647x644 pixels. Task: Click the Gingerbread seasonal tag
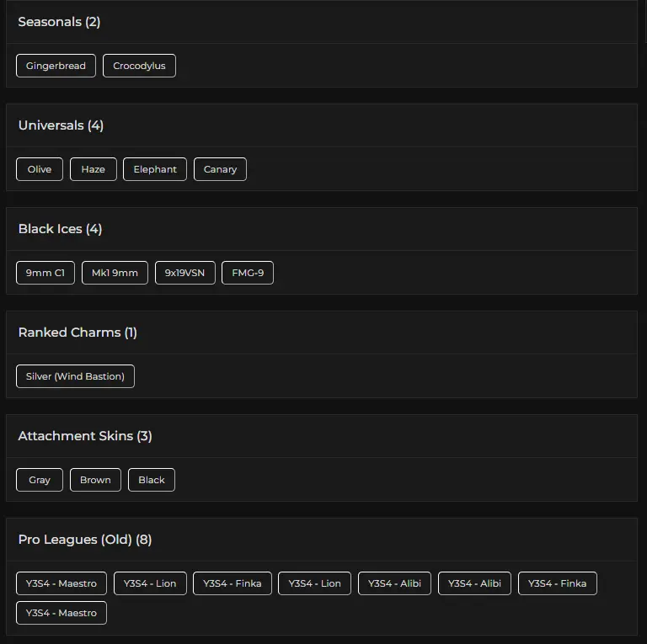coord(56,66)
